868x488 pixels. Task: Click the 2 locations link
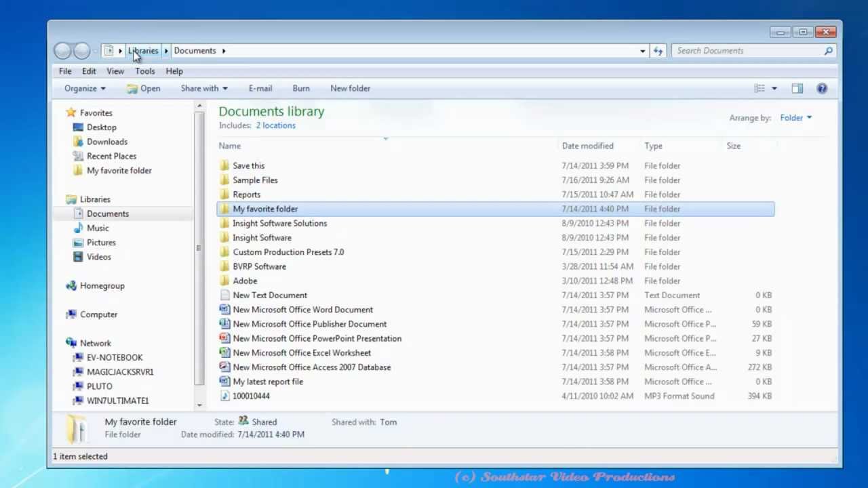[275, 125]
